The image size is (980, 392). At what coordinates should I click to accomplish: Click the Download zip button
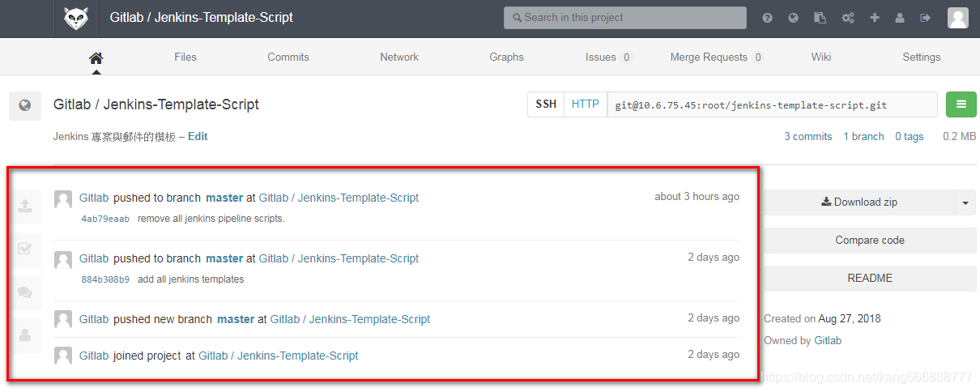tap(859, 202)
